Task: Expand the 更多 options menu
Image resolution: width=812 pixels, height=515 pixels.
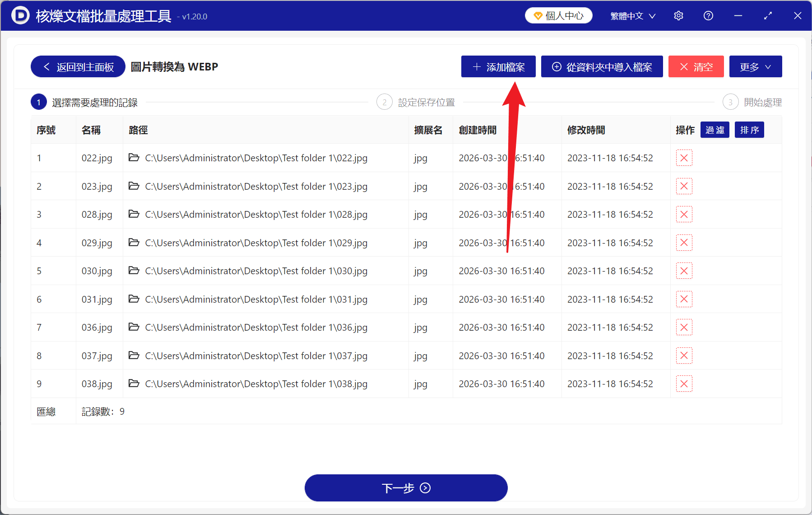Action: pos(755,66)
